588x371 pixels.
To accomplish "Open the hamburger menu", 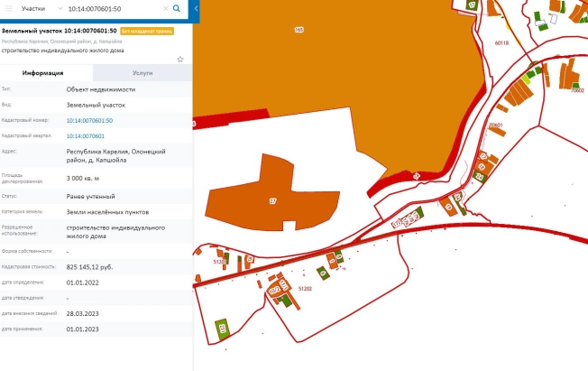I will [9, 8].
